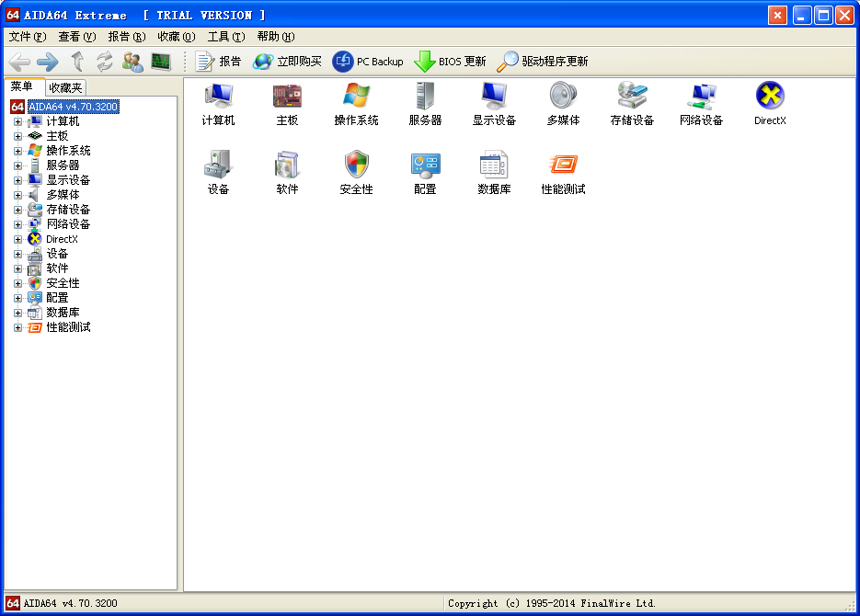Click the BIOS 更新 toolbar button

click(450, 62)
